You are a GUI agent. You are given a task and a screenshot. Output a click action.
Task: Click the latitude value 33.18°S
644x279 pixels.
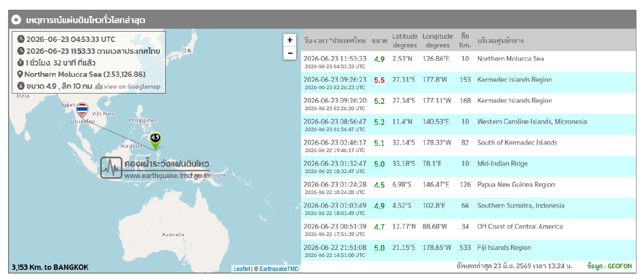403,164
